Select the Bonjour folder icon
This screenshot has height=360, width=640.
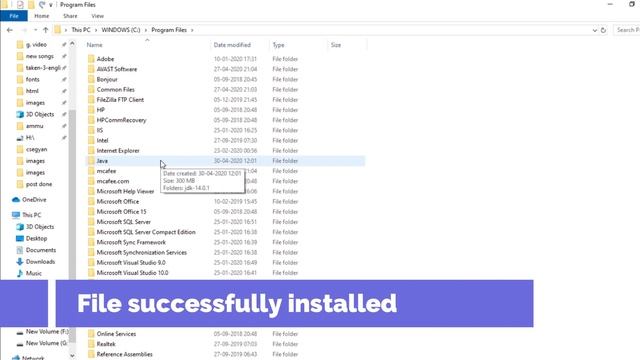(x=91, y=79)
